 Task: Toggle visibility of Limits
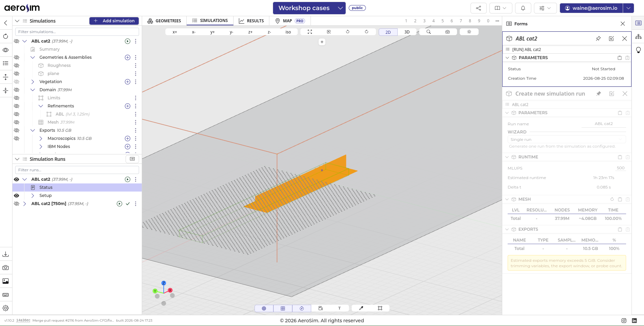pos(17,98)
